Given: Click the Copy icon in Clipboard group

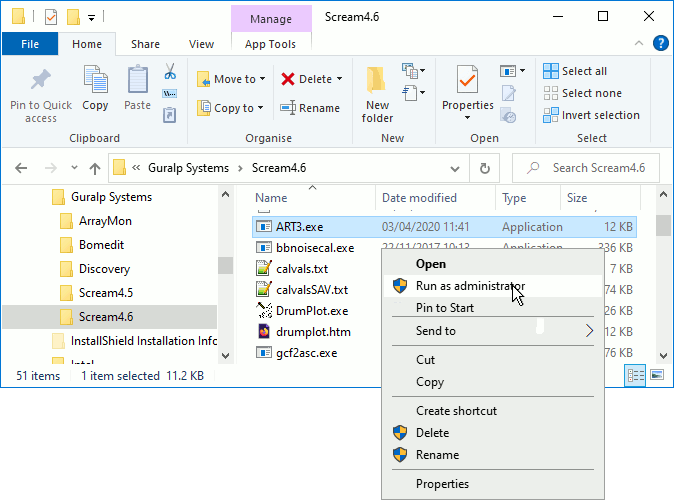Looking at the screenshot, I should tap(95, 80).
